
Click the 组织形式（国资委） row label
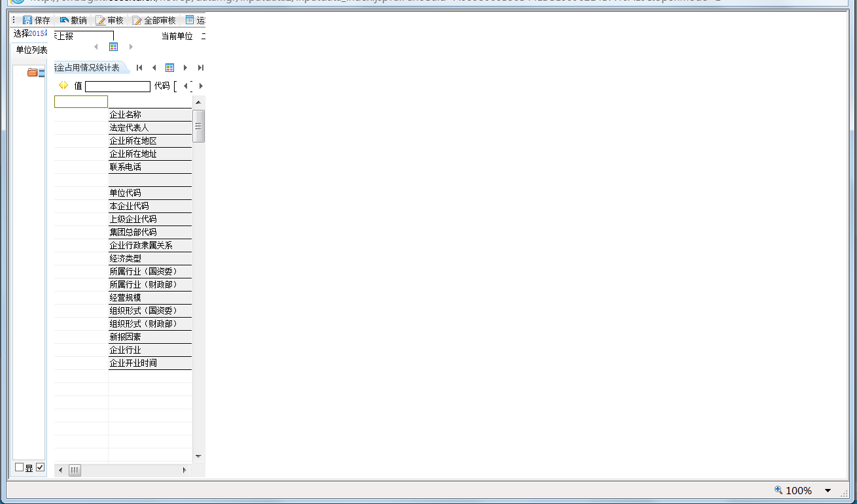[150, 311]
